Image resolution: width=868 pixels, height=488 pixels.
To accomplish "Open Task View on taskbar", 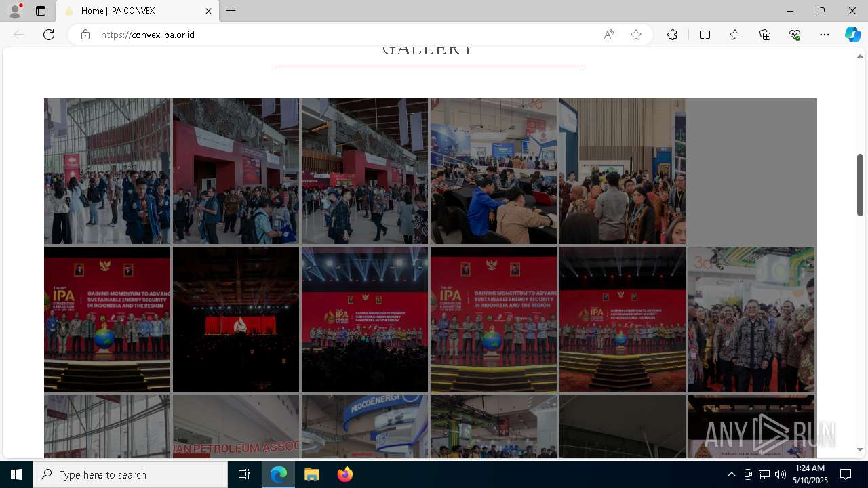I will coord(244,474).
